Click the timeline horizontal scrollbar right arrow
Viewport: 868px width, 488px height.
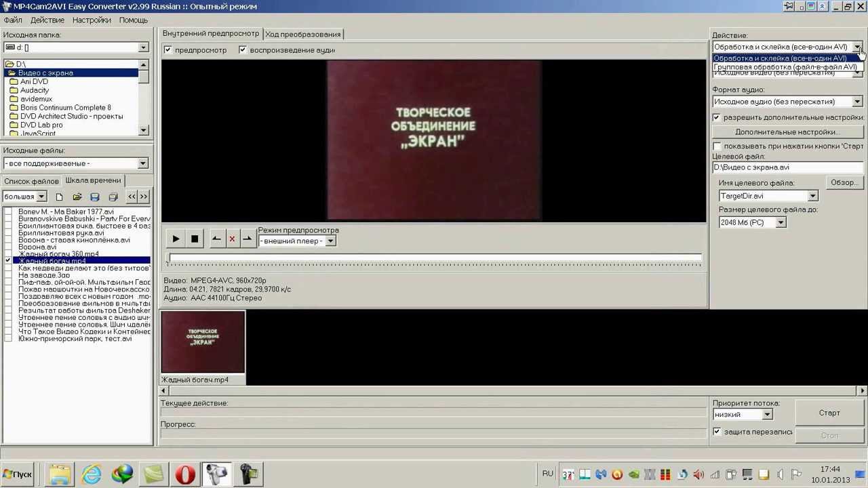click(863, 390)
